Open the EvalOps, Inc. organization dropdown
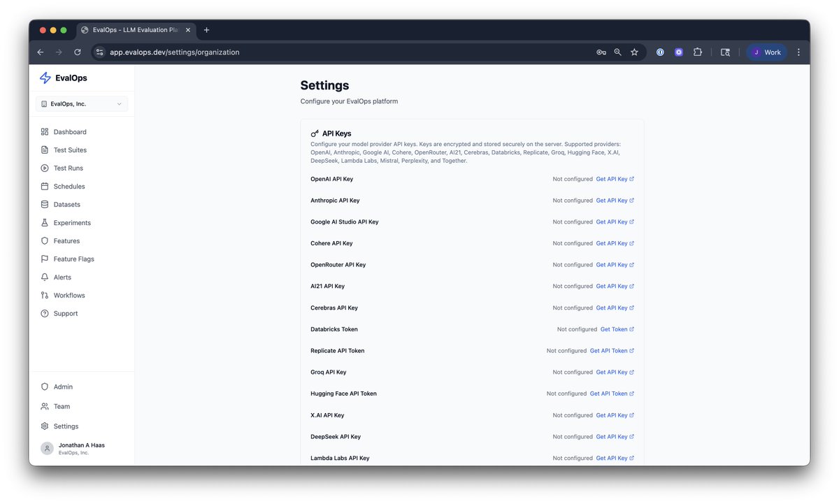Image resolution: width=839 pixels, height=504 pixels. click(x=82, y=104)
